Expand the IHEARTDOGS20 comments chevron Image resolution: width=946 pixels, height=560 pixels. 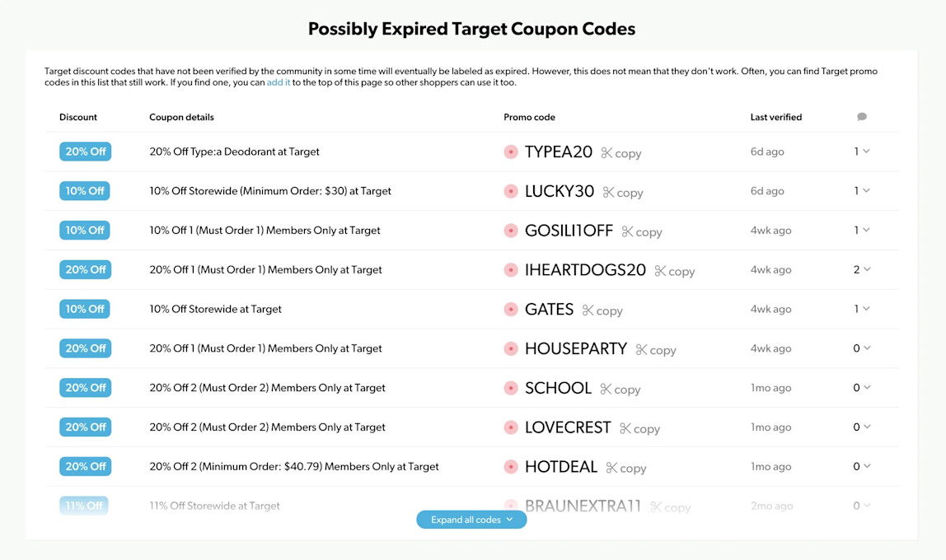[x=867, y=269]
